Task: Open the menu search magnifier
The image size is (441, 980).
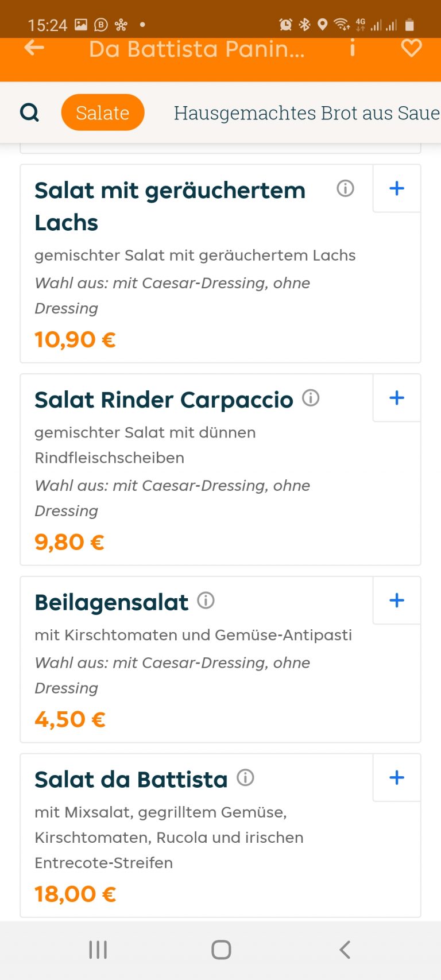Action: tap(30, 113)
